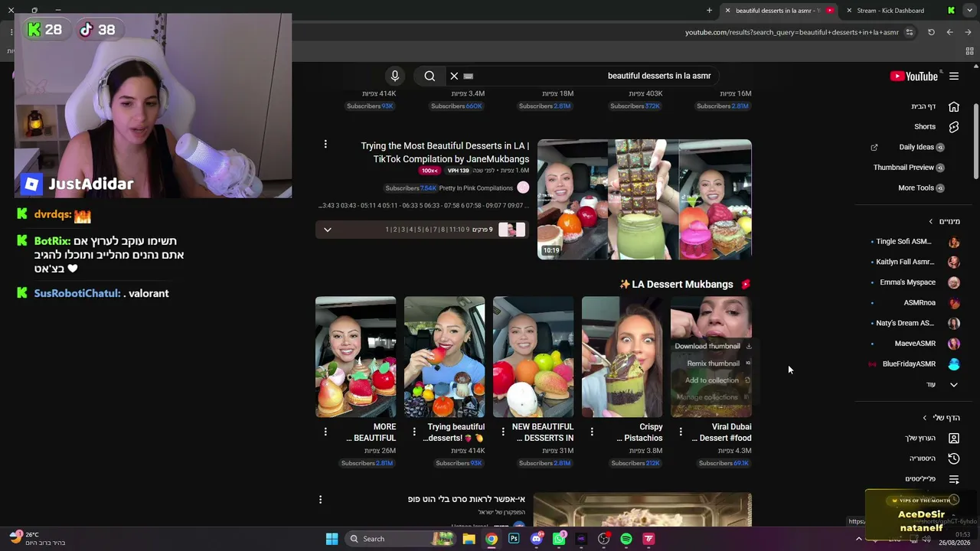This screenshot has width=980, height=551.
Task: Choose Add to collection menu entry
Action: coord(717,380)
